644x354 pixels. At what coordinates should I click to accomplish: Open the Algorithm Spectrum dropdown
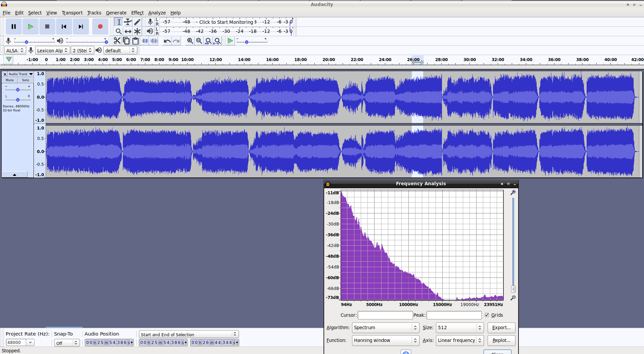tap(385, 327)
